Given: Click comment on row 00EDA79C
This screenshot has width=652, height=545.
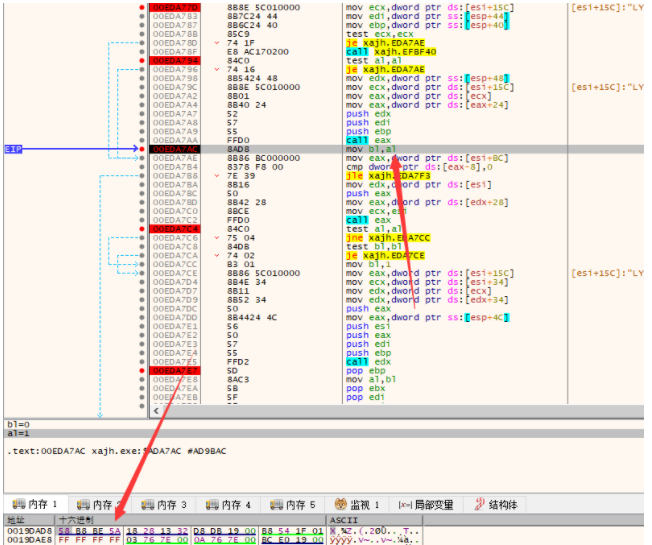Looking at the screenshot, I should click(608, 87).
